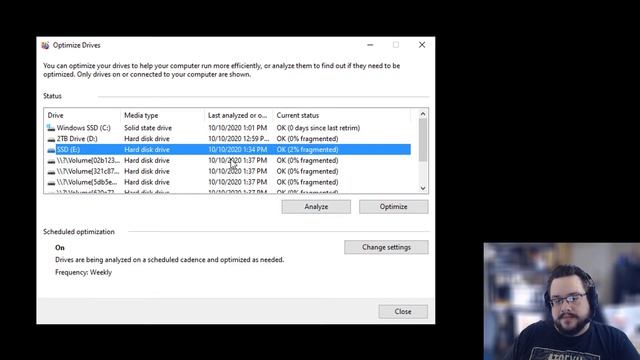Select the \\?\Volume{5db5e drive row
Image resolution: width=640 pixels, height=360 pixels.
coord(229,182)
